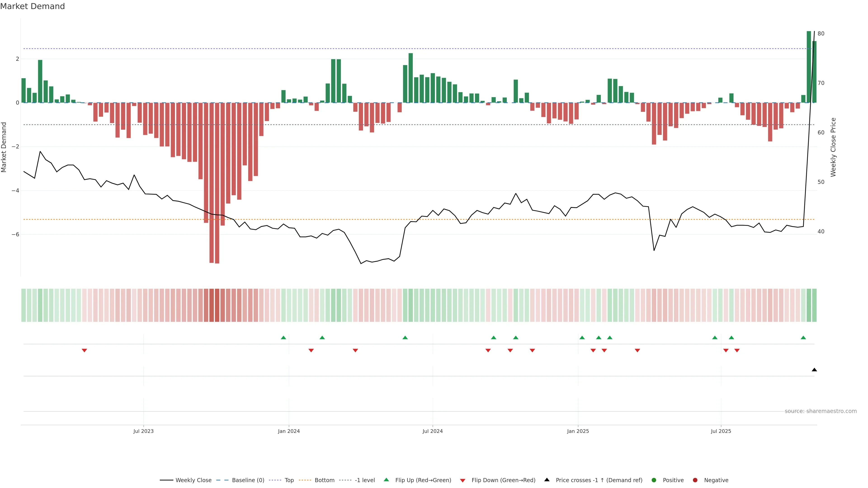Click the Market Demand chart title
The height and width of the screenshot is (488, 868).
tap(32, 6)
